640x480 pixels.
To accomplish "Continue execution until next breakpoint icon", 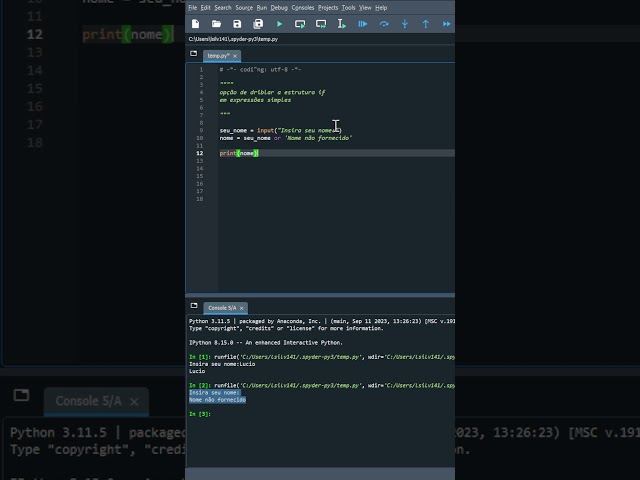I will point(447,24).
